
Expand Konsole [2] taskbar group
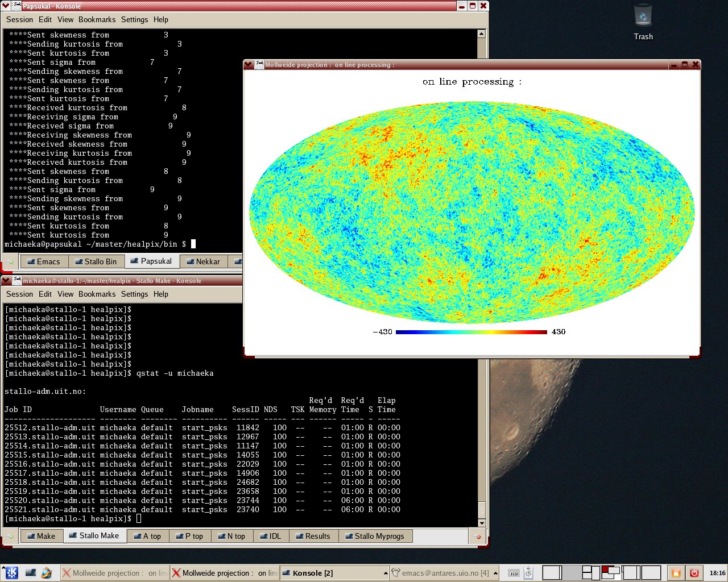click(335, 573)
